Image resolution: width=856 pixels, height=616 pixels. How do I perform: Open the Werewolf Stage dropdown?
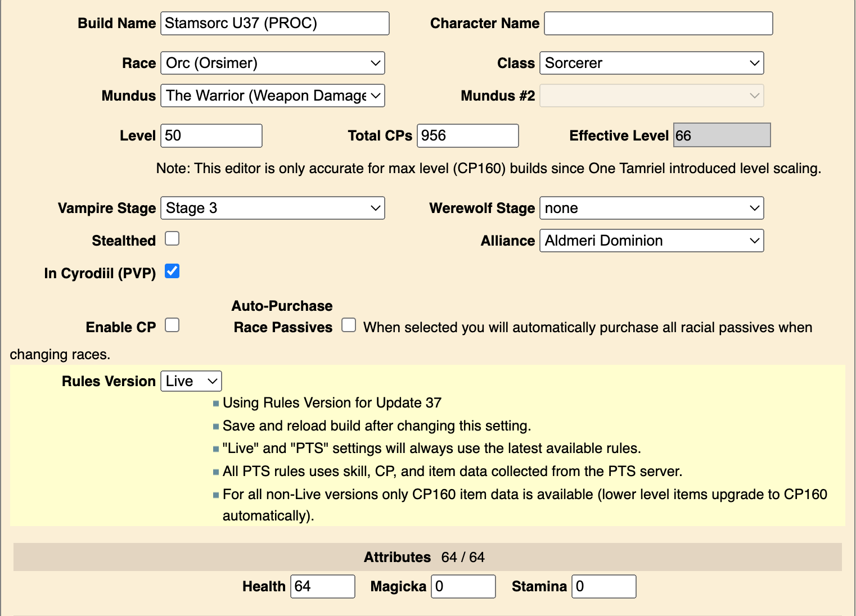coord(652,208)
